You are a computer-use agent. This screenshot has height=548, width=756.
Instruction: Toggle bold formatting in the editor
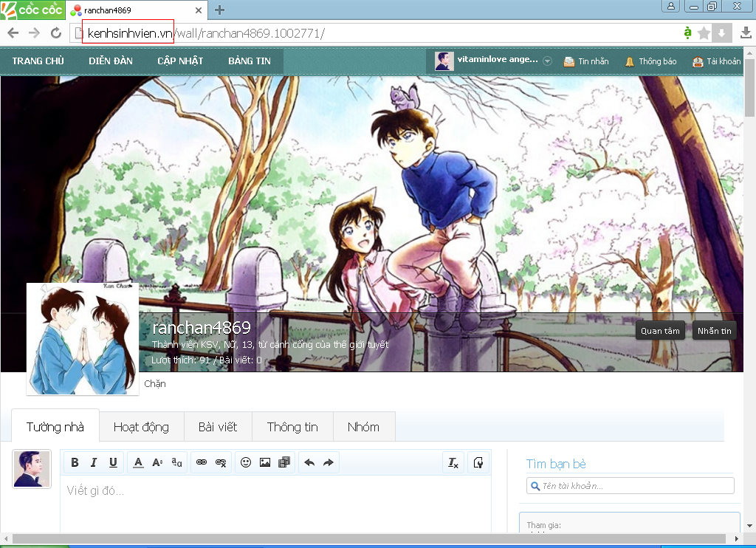point(75,462)
